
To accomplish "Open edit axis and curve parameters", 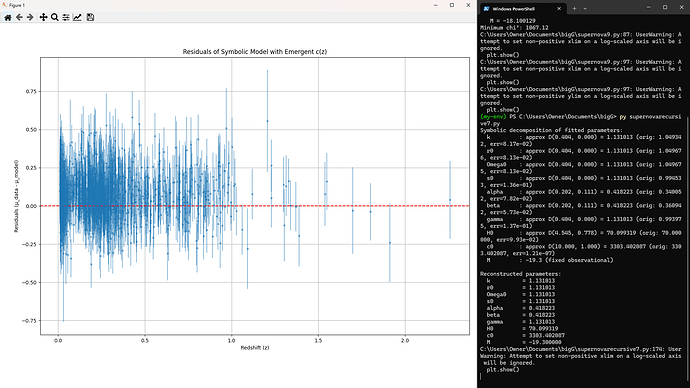I will [x=77, y=17].
